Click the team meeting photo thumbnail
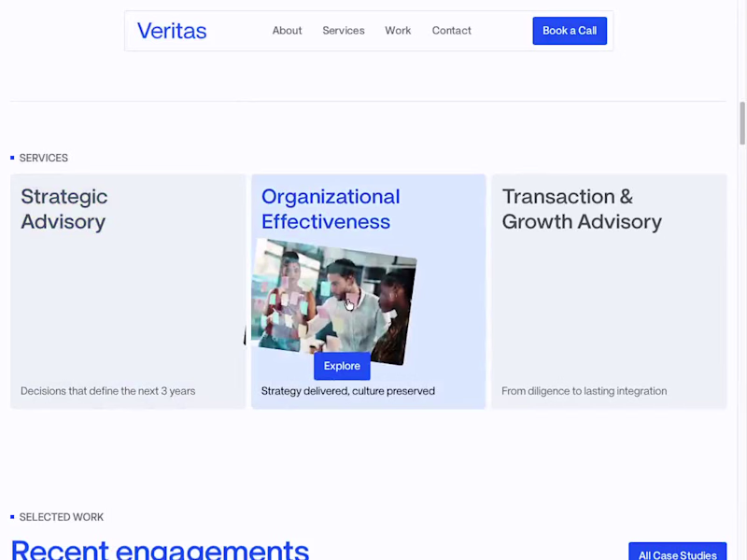Image resolution: width=747 pixels, height=560 pixels. pyautogui.click(x=333, y=301)
